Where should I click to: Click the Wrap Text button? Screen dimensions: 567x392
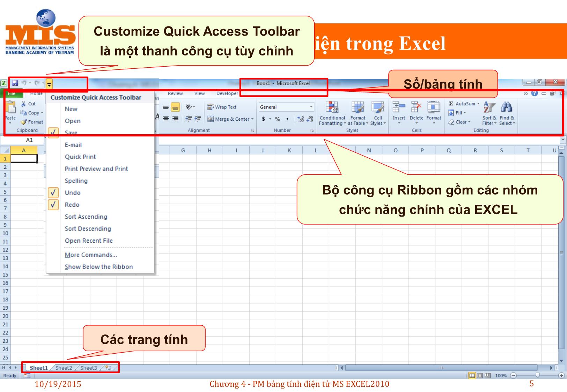pos(222,107)
